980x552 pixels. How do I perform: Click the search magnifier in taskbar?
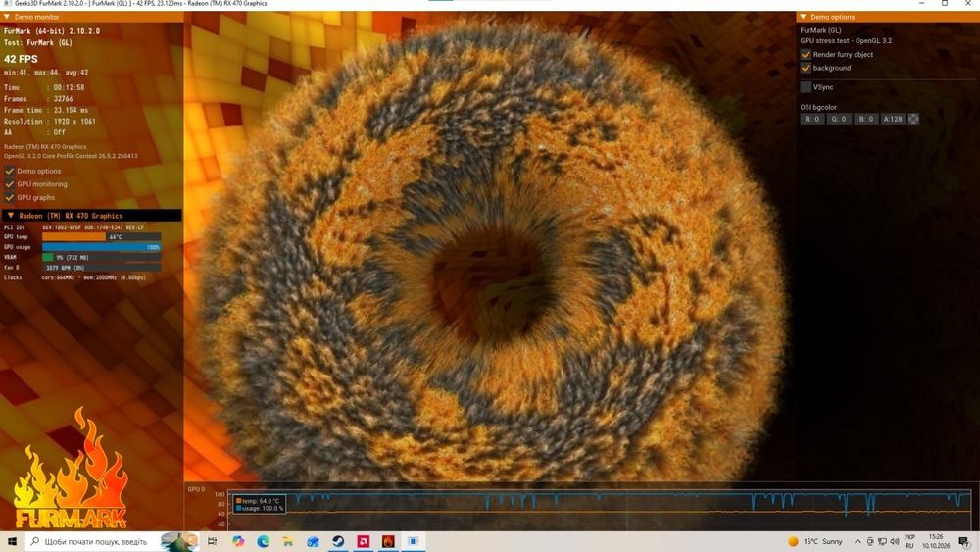[35, 541]
